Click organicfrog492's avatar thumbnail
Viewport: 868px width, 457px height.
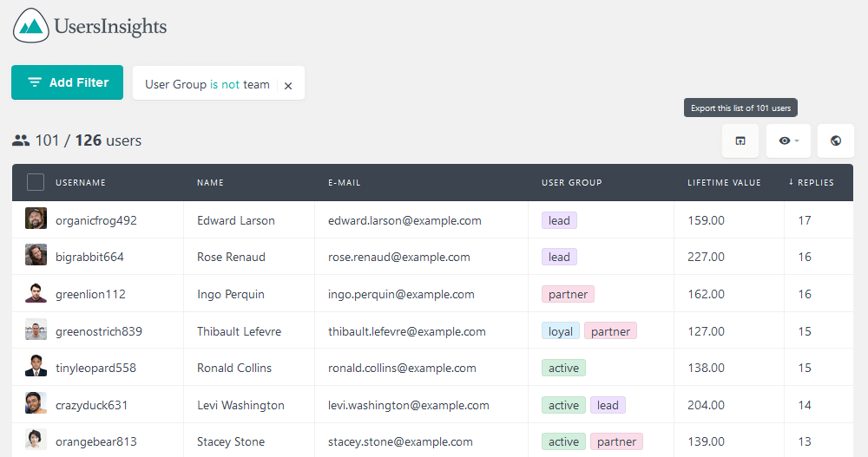[36, 219]
